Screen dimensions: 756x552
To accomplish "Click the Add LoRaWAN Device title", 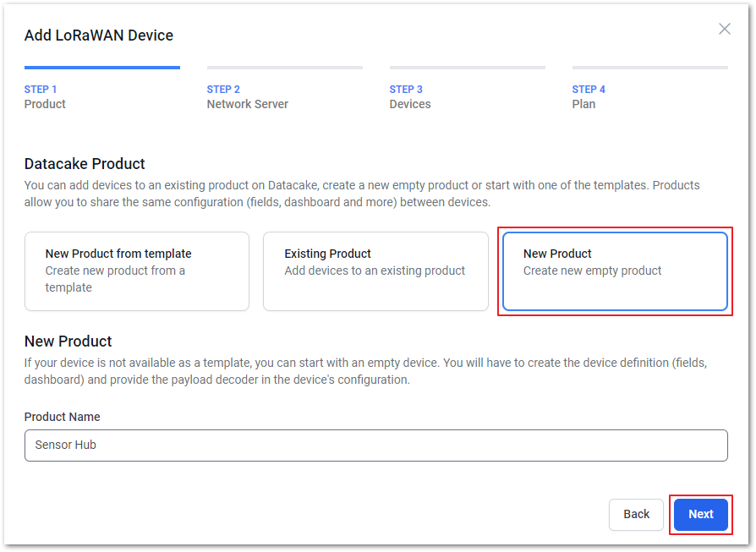I will tap(99, 36).
